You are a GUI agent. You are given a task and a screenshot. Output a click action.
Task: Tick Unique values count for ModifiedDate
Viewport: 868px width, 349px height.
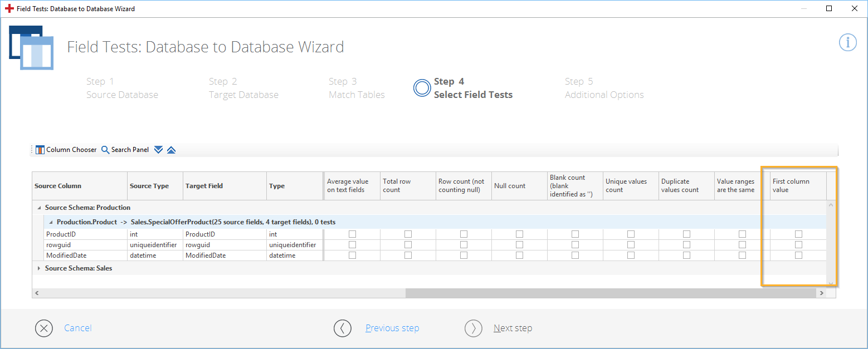(x=631, y=255)
